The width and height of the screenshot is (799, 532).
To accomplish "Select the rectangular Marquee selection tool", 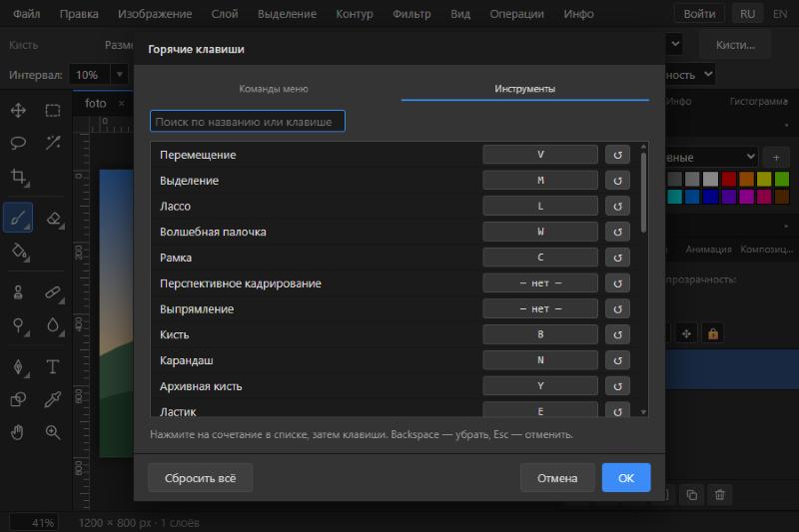I will point(53,111).
